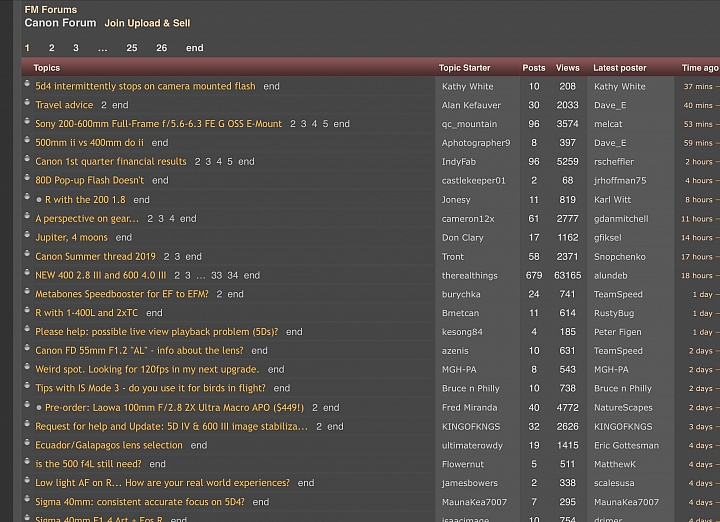Click the Topics column header

pyautogui.click(x=46, y=68)
